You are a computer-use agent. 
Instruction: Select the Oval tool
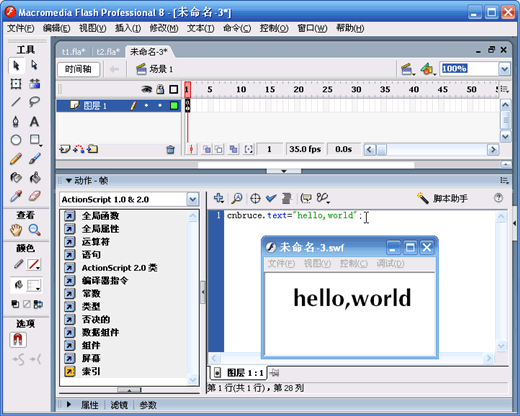16,140
